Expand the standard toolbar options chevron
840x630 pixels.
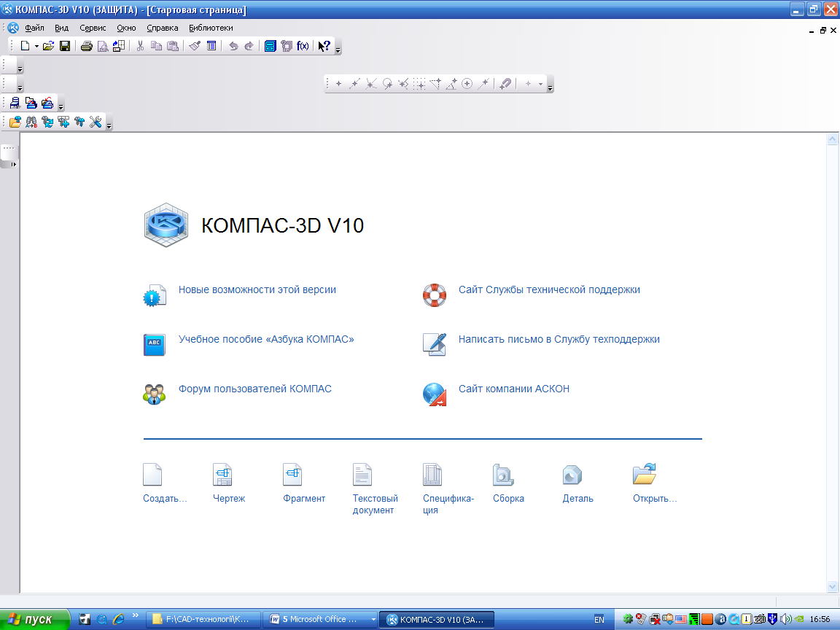[x=338, y=50]
